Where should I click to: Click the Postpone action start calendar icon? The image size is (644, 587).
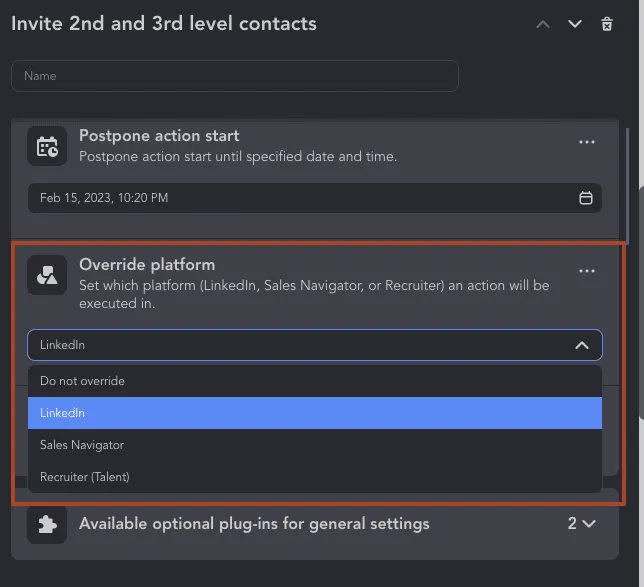coord(47,146)
